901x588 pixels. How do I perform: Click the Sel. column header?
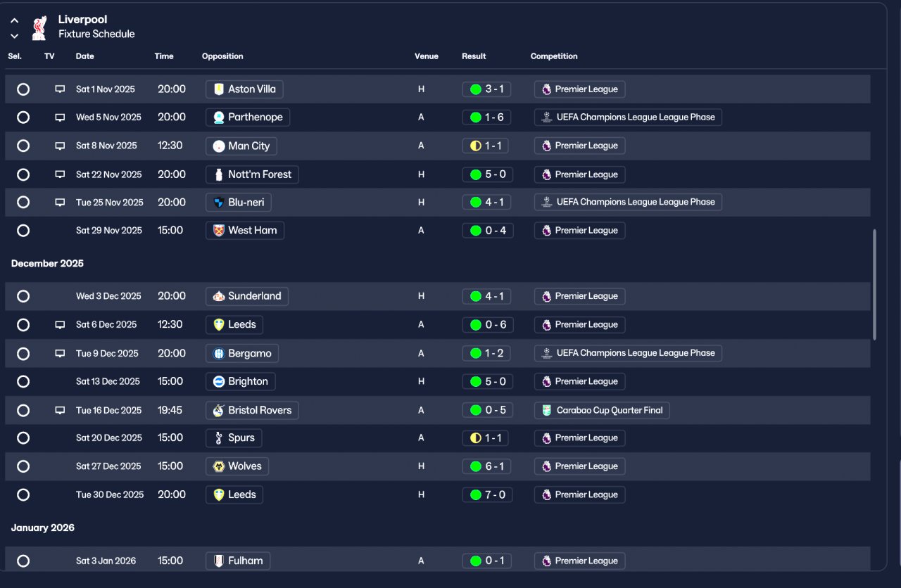[x=15, y=56]
